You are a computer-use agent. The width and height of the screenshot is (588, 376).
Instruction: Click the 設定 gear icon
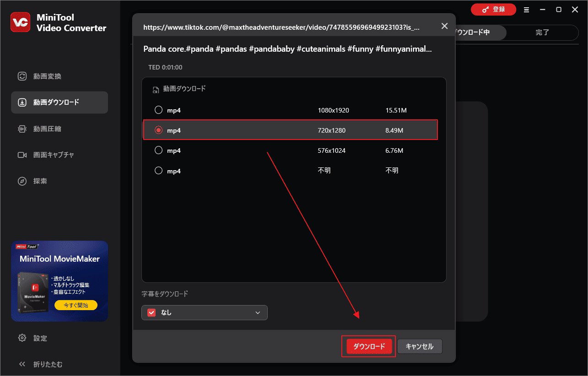22,338
